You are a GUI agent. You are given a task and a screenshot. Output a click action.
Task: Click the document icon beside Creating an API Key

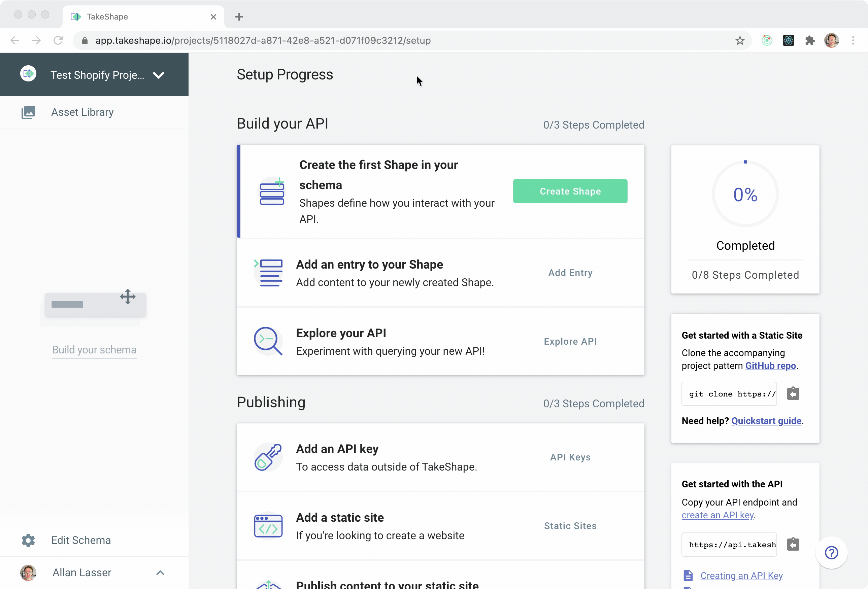[688, 576]
